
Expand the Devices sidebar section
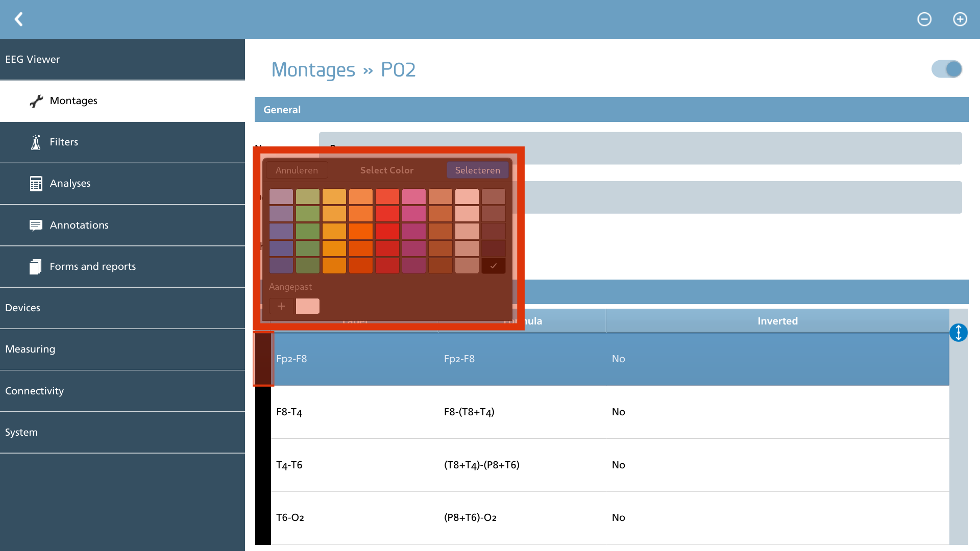[x=122, y=308]
